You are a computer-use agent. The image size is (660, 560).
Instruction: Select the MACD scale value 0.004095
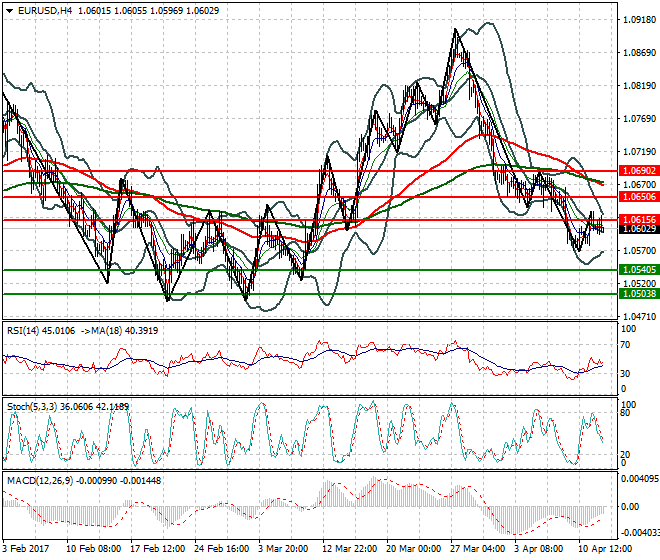click(x=640, y=479)
